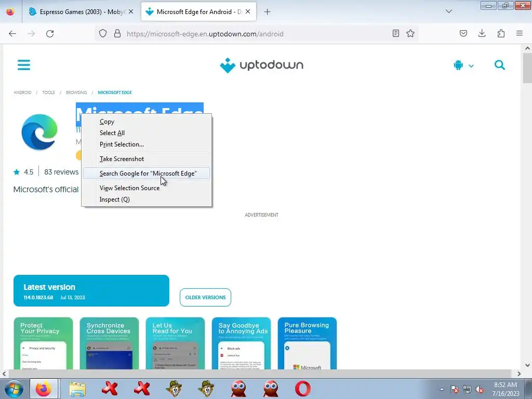Open Windows Explorer folder in taskbar

click(77, 389)
